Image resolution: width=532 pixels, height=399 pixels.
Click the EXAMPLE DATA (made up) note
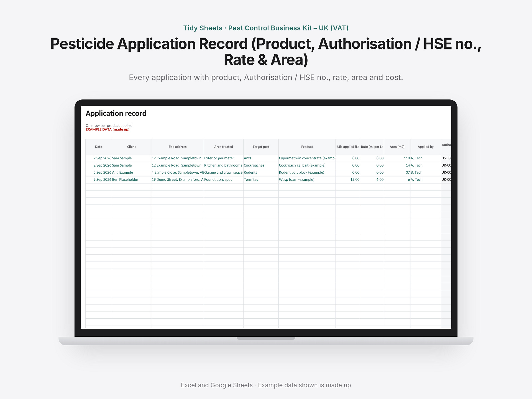[x=108, y=129]
